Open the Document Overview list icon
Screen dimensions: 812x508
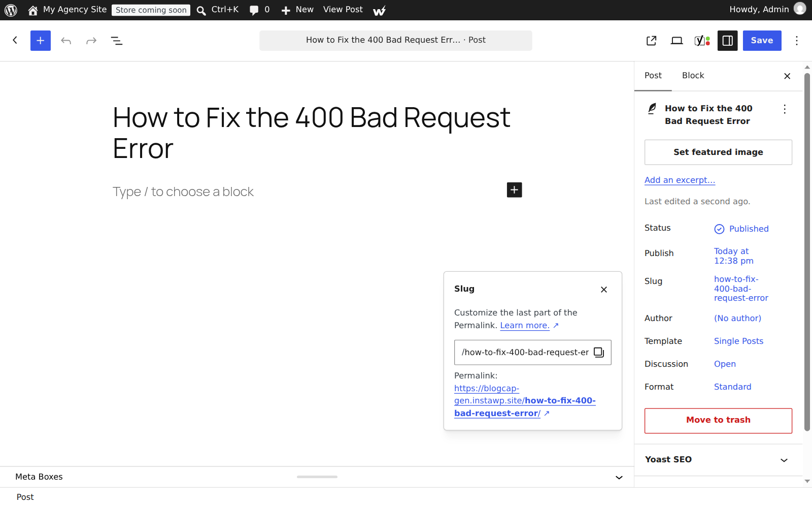117,41
